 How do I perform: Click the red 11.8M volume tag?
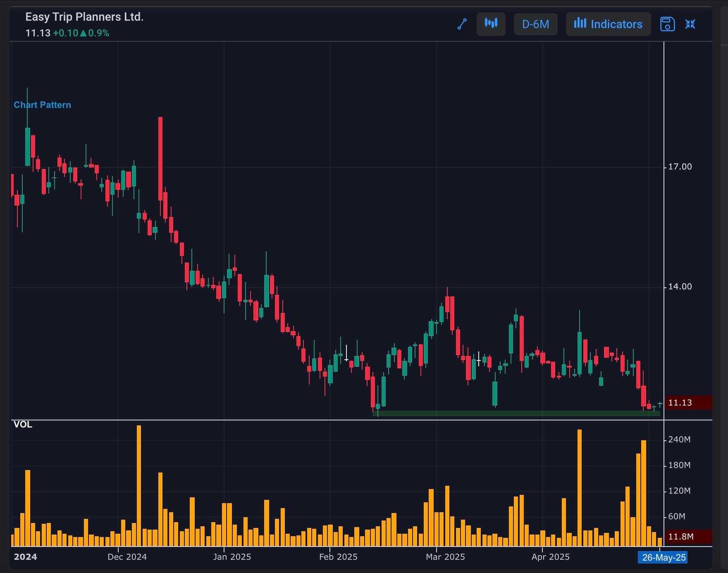pyautogui.click(x=688, y=537)
